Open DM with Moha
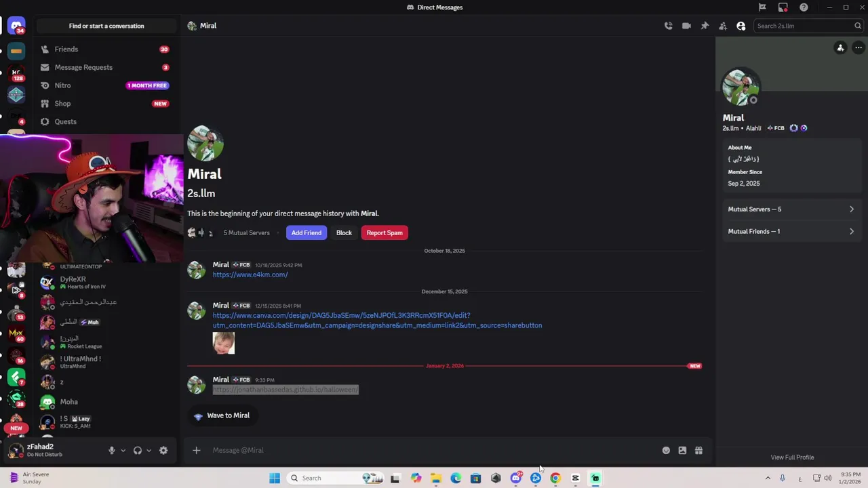868x488 pixels. click(106, 402)
